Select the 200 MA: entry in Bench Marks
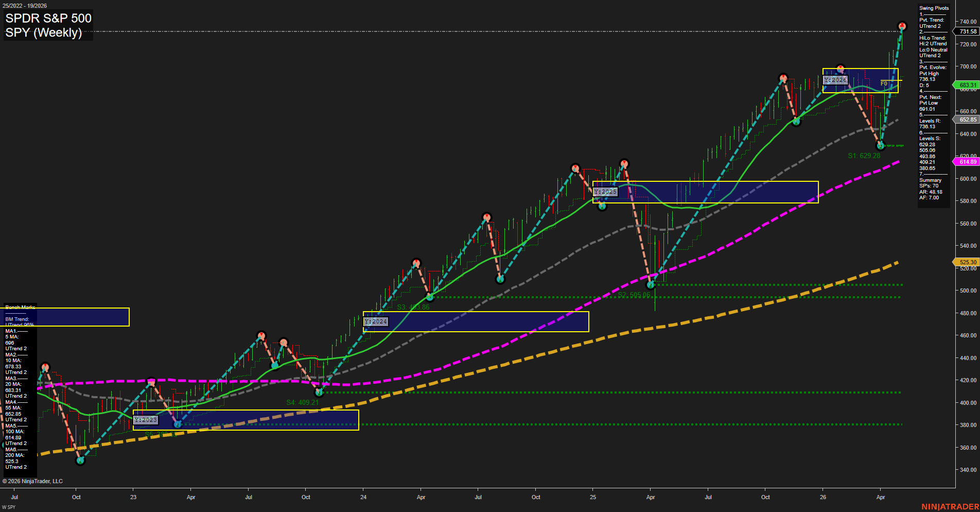Screen dimensions: 980x512 (15, 455)
